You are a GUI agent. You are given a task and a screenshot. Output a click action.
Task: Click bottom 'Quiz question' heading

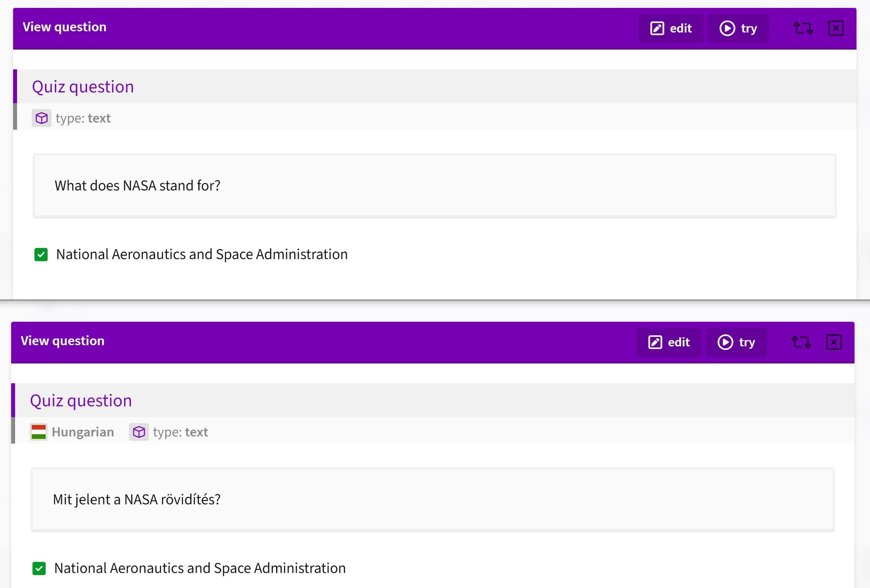81,401
